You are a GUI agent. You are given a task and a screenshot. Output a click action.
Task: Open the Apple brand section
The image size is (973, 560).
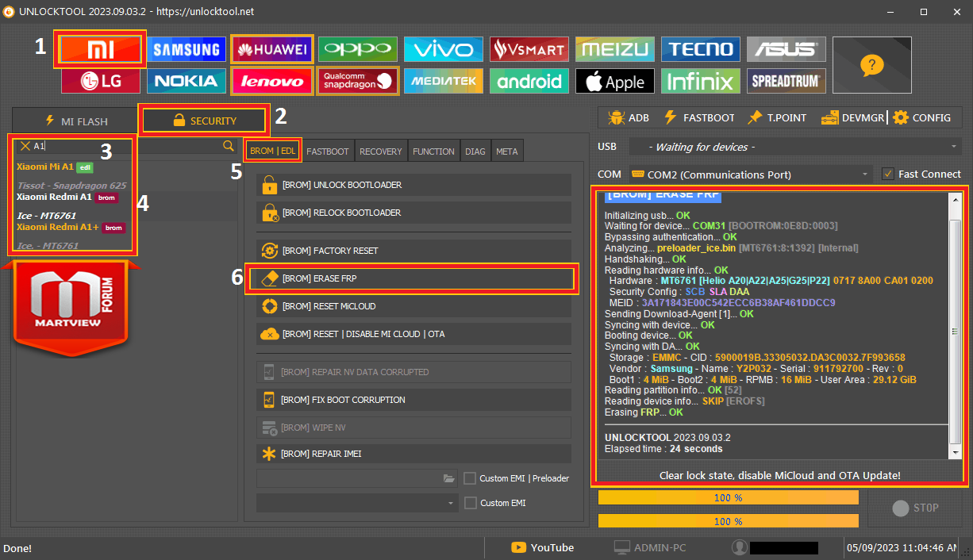pos(615,81)
